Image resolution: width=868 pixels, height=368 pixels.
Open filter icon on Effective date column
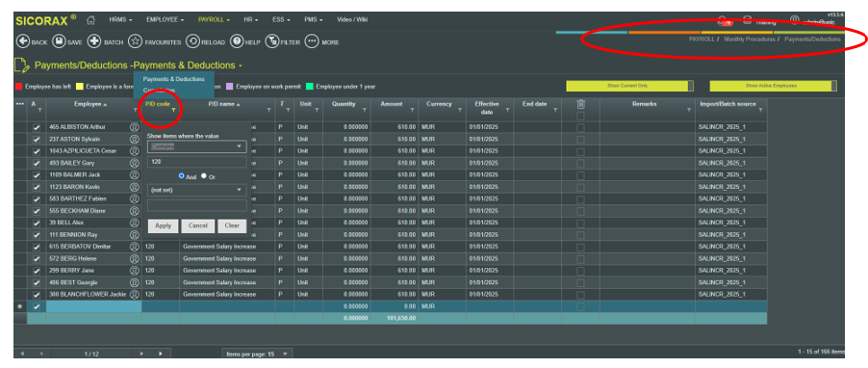(x=508, y=111)
